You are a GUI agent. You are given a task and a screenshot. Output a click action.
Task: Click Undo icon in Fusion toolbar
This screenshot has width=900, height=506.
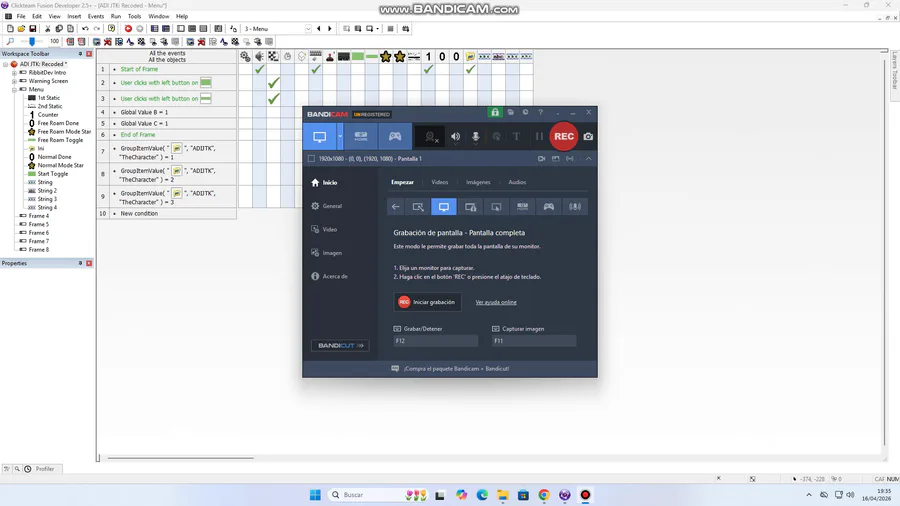[85, 29]
